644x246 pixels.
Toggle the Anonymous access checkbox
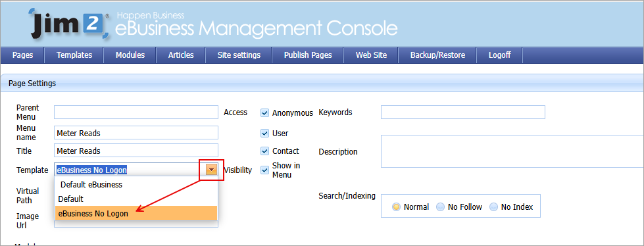tap(264, 112)
